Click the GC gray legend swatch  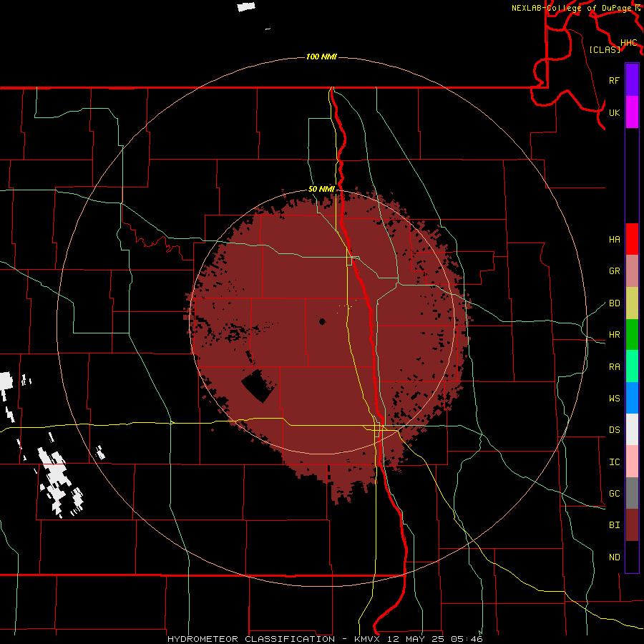[632, 493]
